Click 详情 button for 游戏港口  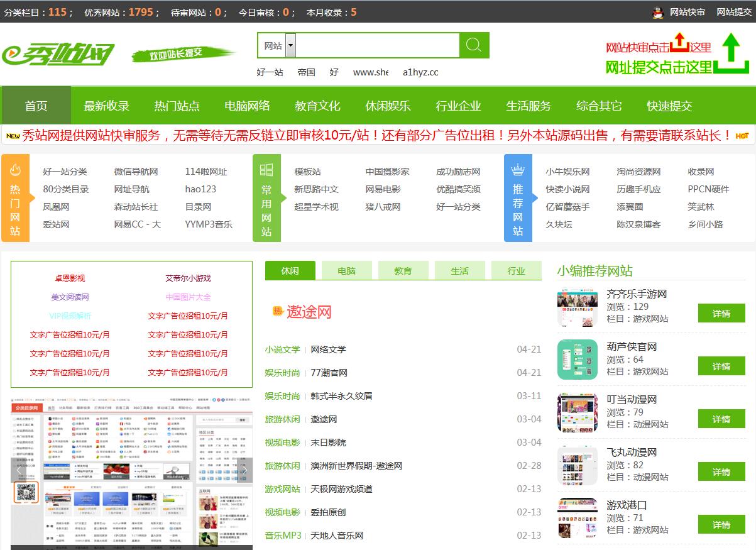click(x=721, y=525)
